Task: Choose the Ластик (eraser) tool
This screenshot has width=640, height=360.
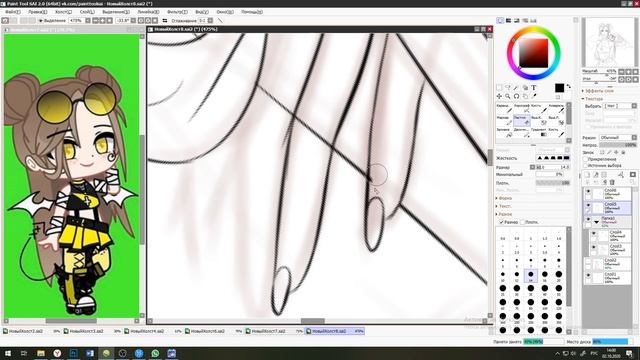Action: pos(522,120)
